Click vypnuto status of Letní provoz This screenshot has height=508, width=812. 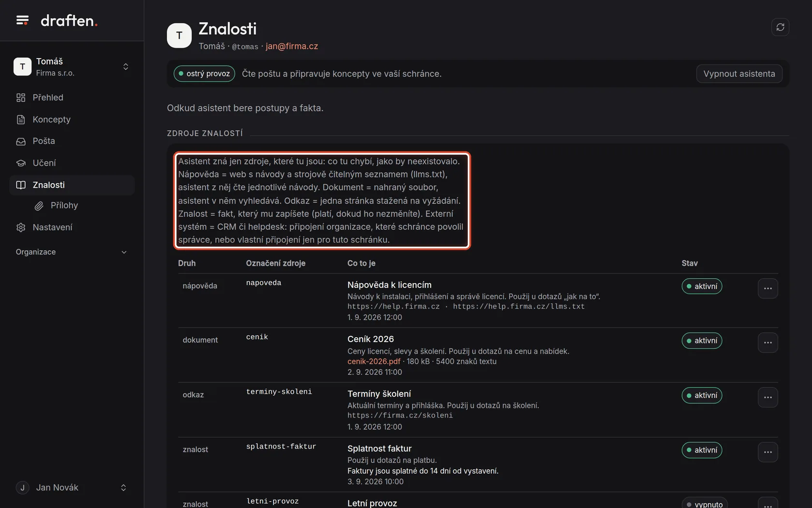tap(705, 503)
